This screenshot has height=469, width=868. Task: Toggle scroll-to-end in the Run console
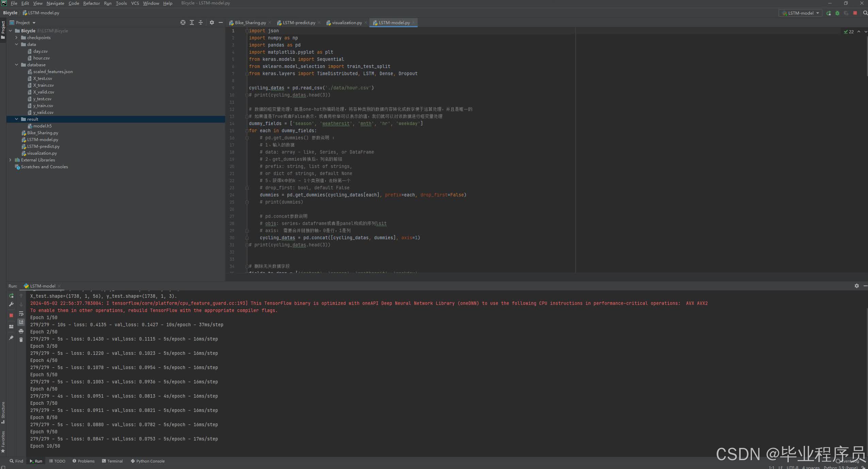(21, 322)
